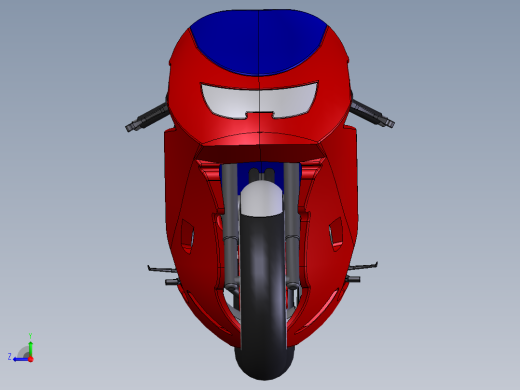Select the blue windshield on the motorcycle
The width and height of the screenshot is (520, 390).
[259, 42]
